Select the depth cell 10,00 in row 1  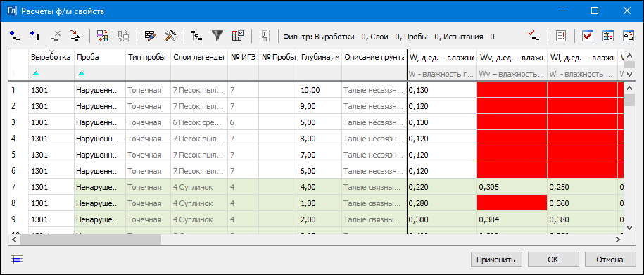pyautogui.click(x=320, y=89)
